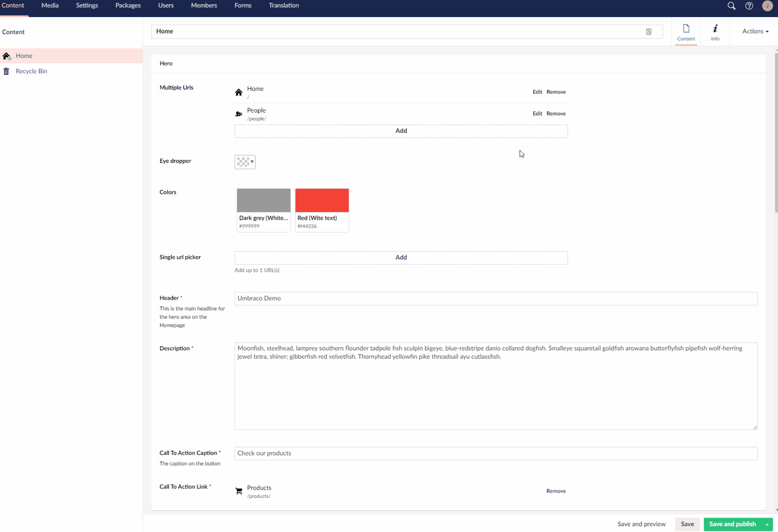Click Save and preview
Image resolution: width=778 pixels, height=532 pixels.
point(641,524)
